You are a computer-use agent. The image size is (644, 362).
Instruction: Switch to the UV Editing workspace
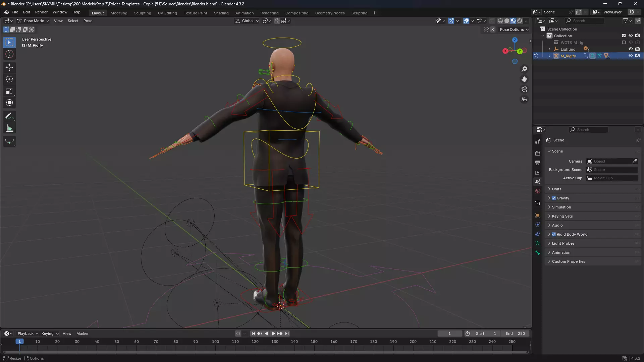(167, 13)
